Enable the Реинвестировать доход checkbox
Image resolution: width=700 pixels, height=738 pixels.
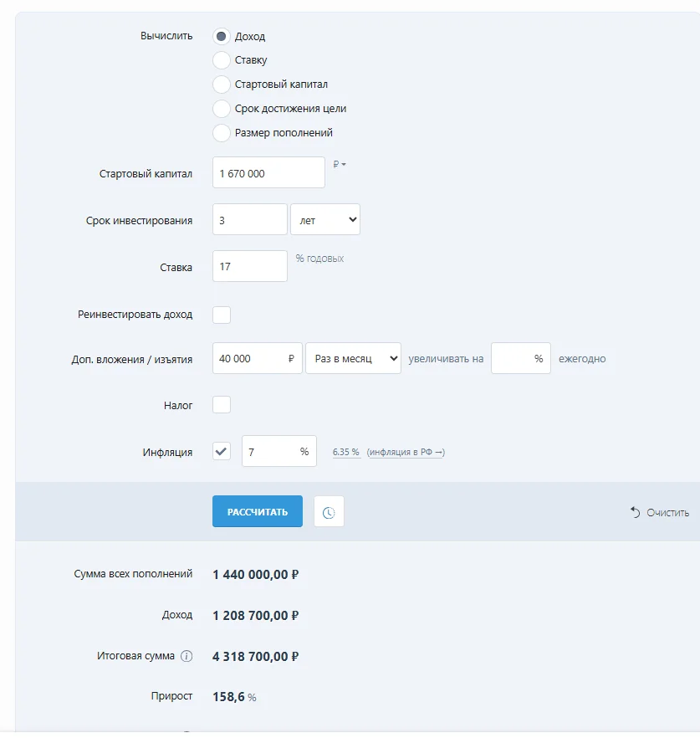222,315
